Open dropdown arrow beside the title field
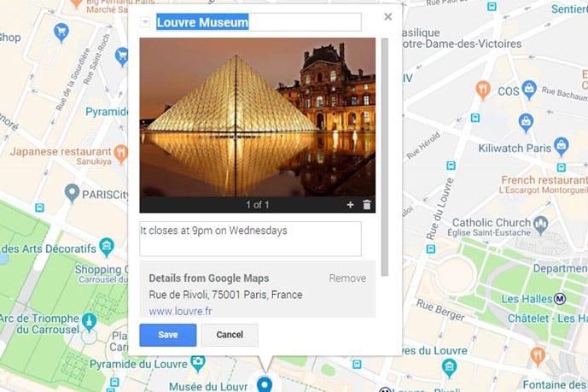Screen dimensions: 588x392 [x=145, y=22]
